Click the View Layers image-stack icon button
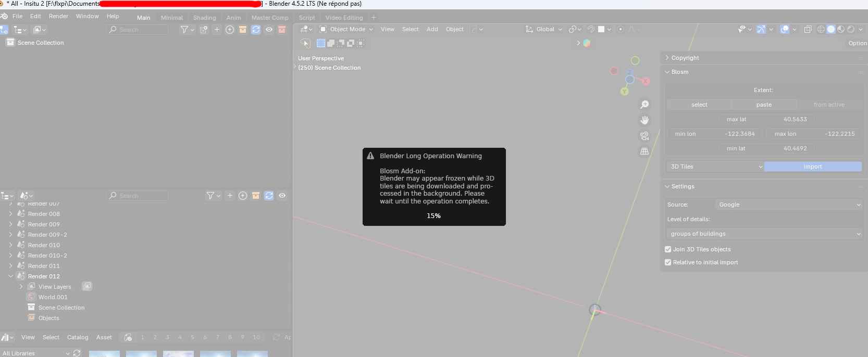The width and height of the screenshot is (868, 357). pos(87,286)
